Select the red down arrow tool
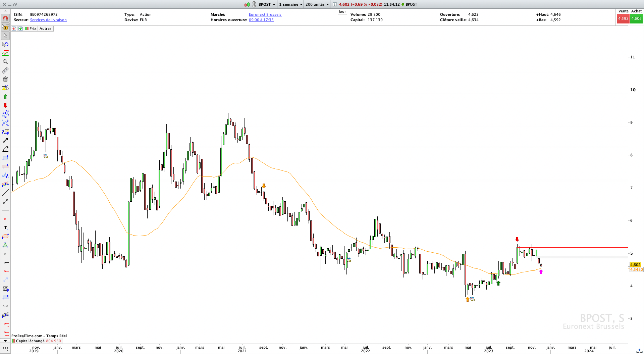Viewport: 644px width, 354px height. point(5,105)
